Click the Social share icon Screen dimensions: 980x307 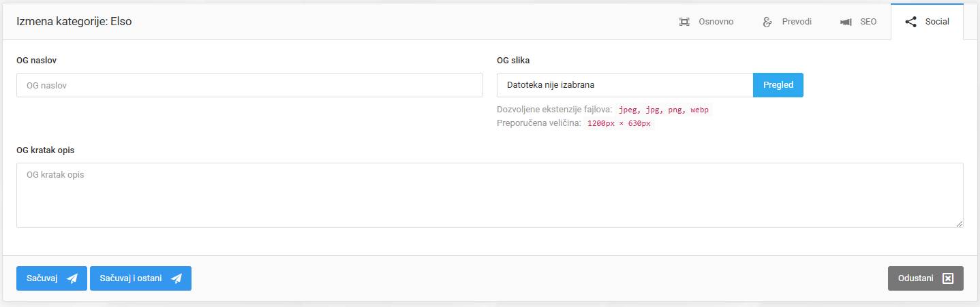click(910, 22)
